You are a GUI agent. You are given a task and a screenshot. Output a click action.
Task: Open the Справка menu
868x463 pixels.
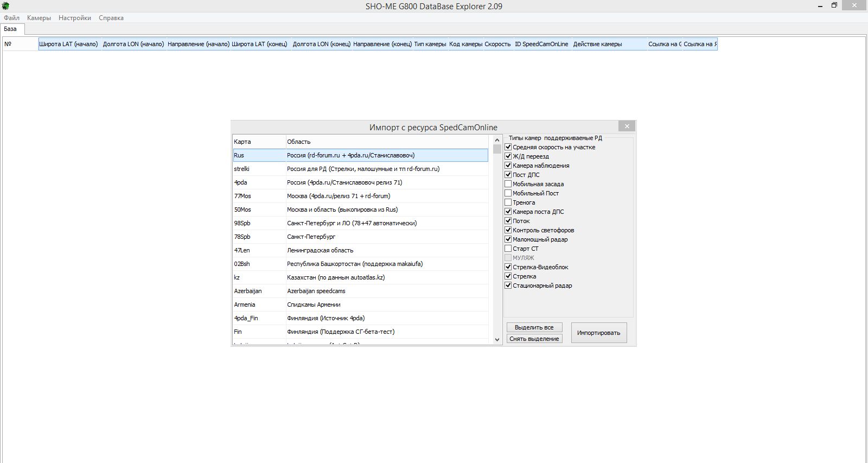click(111, 18)
